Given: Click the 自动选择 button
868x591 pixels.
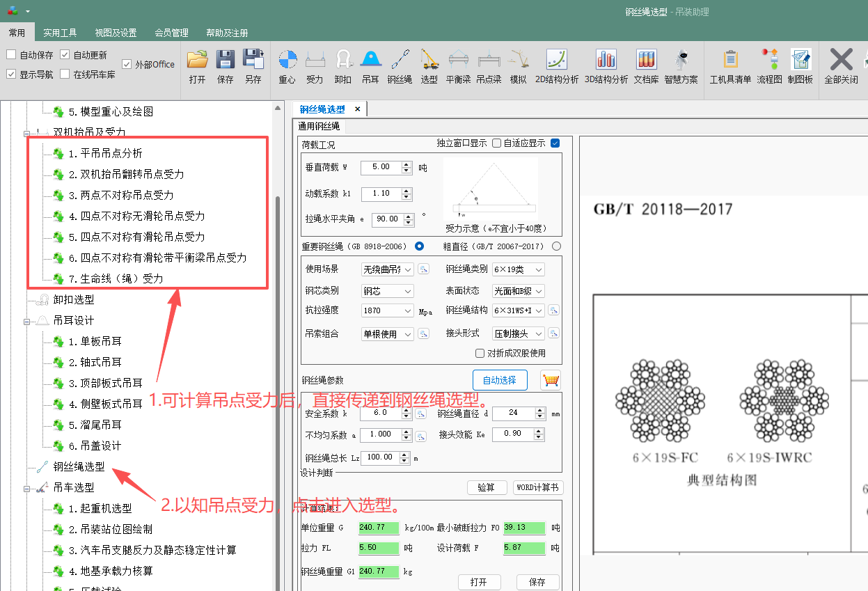Looking at the screenshot, I should coord(500,380).
